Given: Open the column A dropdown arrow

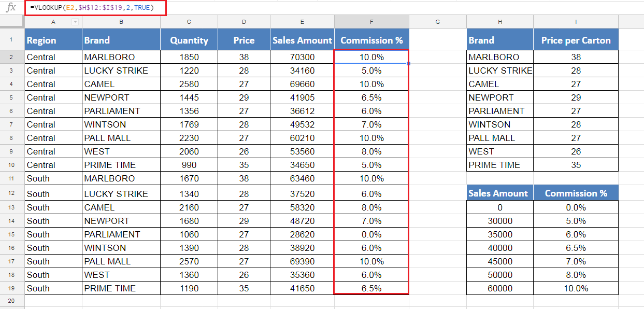Looking at the screenshot, I should (x=75, y=22).
